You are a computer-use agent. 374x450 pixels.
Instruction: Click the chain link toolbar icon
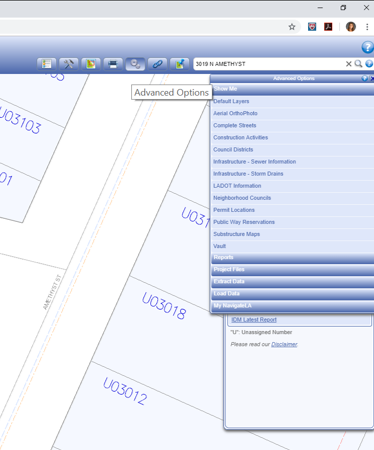[157, 64]
